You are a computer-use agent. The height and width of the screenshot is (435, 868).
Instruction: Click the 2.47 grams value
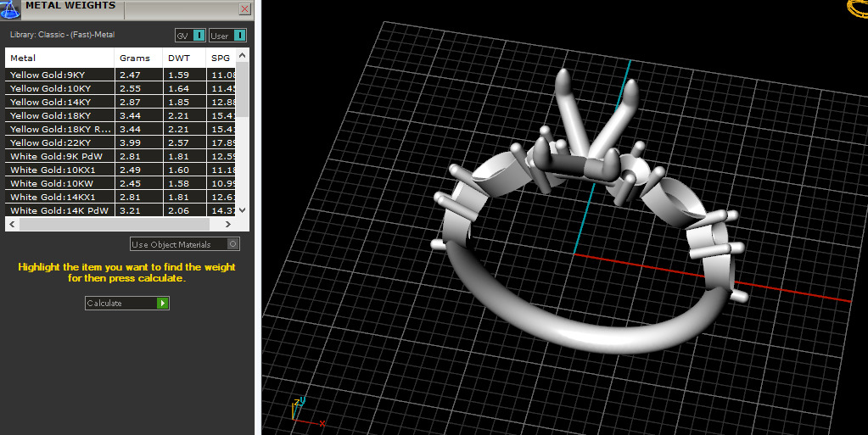[130, 75]
